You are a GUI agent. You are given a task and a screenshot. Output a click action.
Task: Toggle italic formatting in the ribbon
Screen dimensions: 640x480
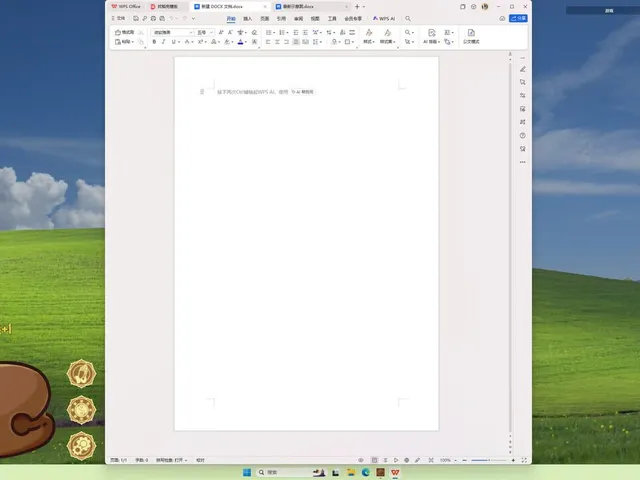163,42
